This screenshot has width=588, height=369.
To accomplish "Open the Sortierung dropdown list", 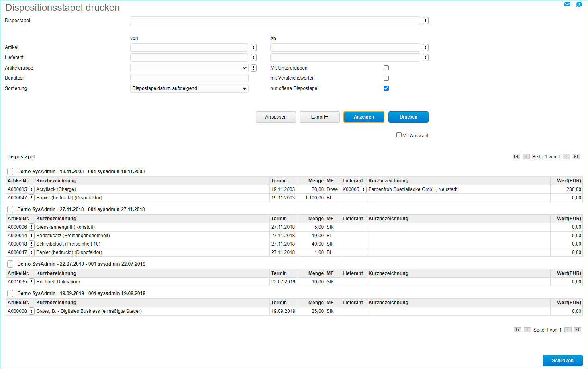I will (x=189, y=88).
